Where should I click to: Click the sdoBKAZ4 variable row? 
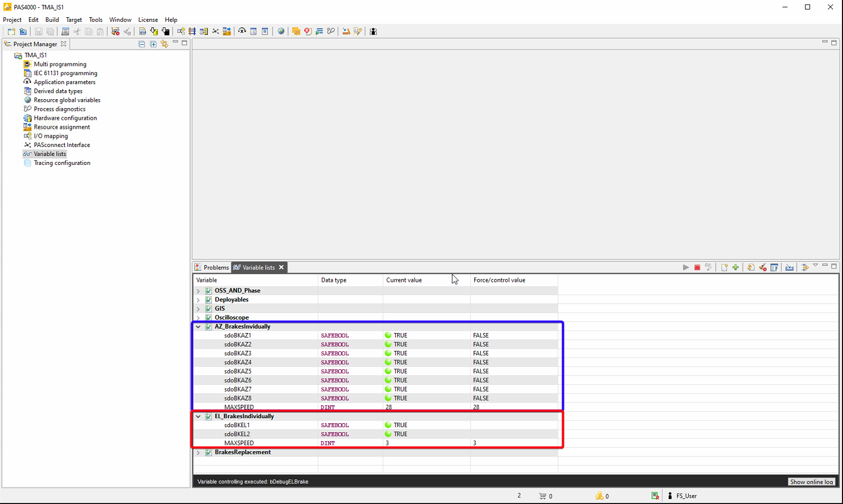pyautogui.click(x=375, y=363)
